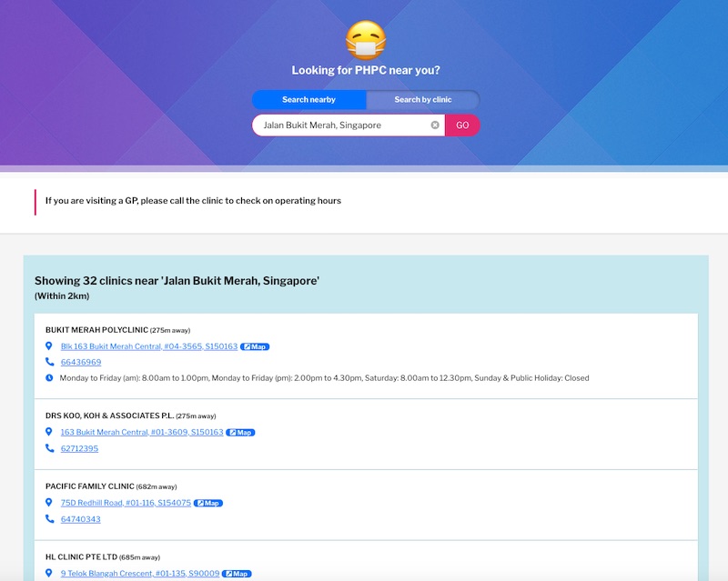Image resolution: width=728 pixels, height=581 pixels.
Task: Clear the search field with the X icon
Action: pyautogui.click(x=435, y=125)
